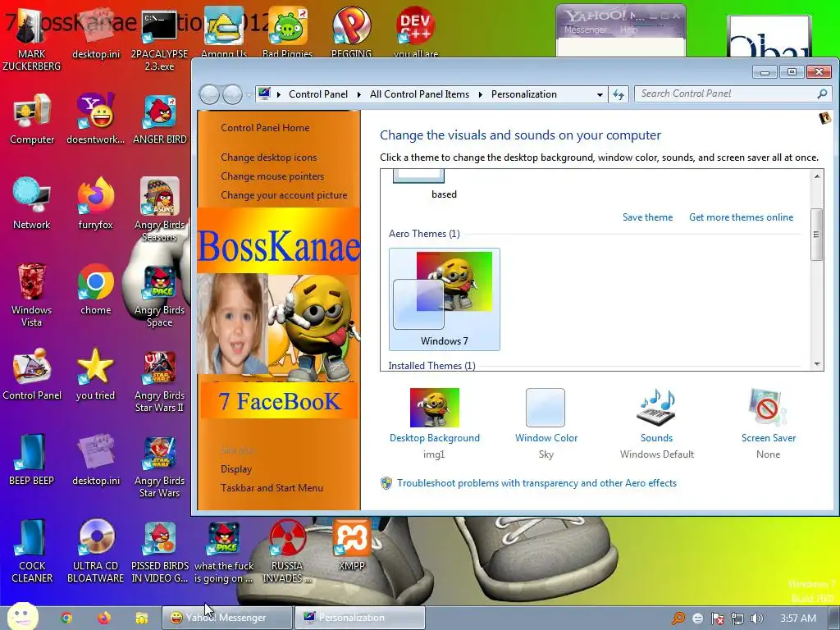Viewport: 840px width, 630px height.
Task: Open Troubleshoot problems with transparency link
Action: point(536,482)
